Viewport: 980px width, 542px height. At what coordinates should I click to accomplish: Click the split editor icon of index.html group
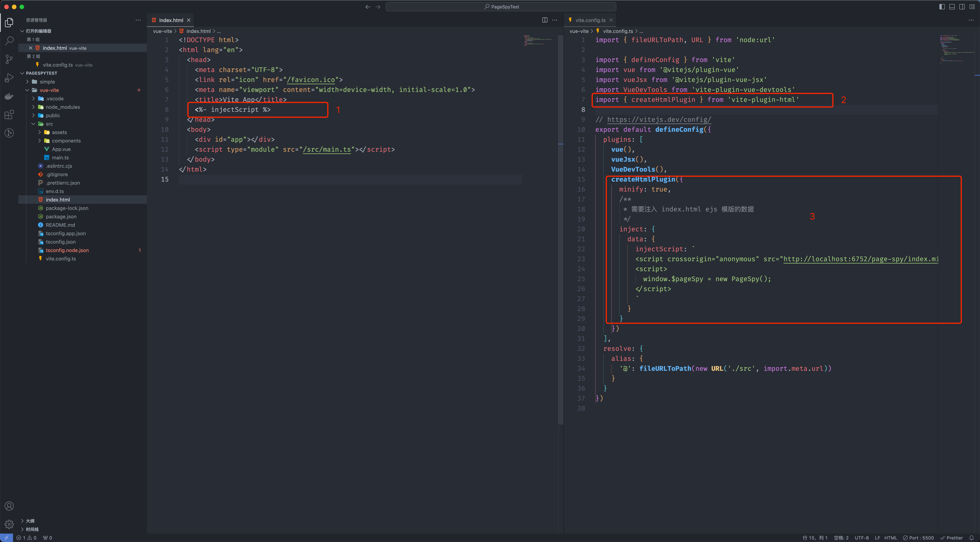click(x=545, y=20)
